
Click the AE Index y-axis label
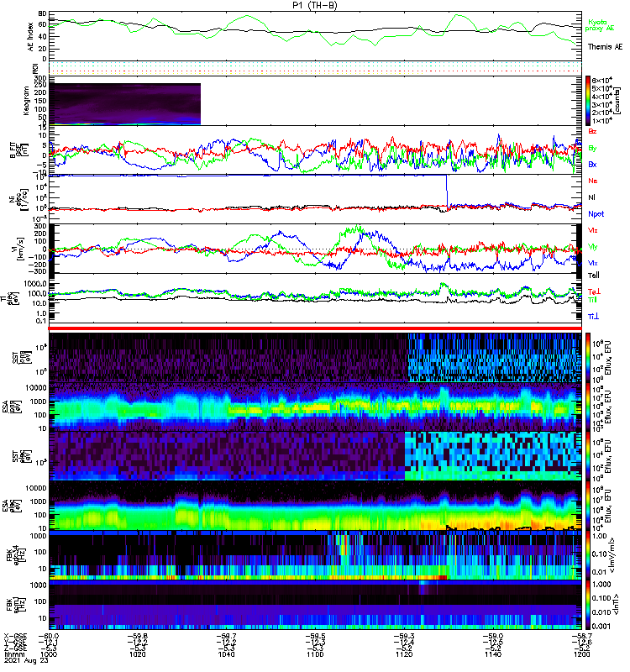click(x=31, y=37)
